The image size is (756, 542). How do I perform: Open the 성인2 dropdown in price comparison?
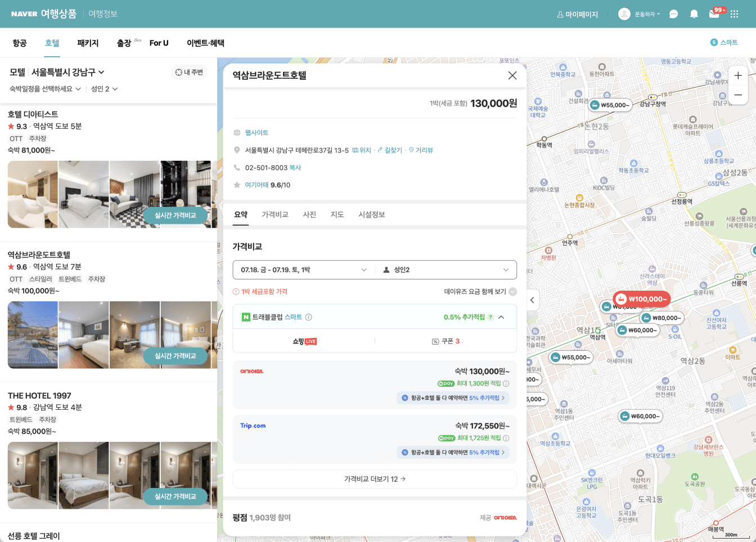click(445, 270)
